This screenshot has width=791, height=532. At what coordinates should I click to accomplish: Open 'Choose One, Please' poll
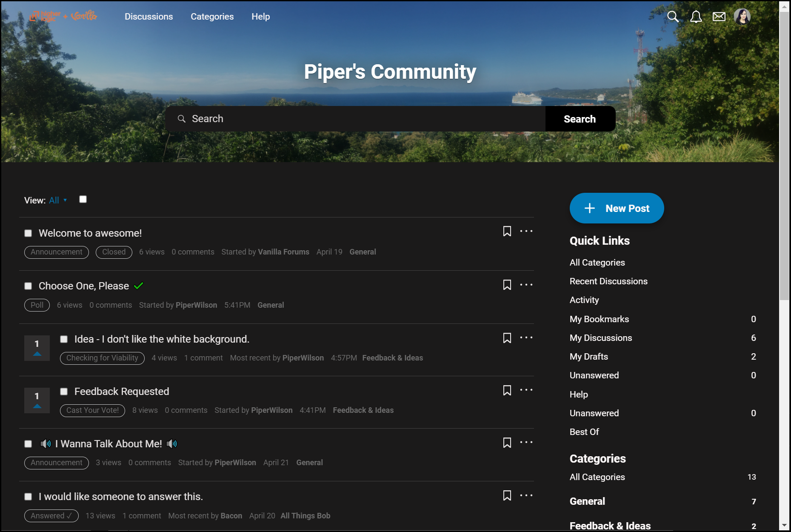pos(84,286)
